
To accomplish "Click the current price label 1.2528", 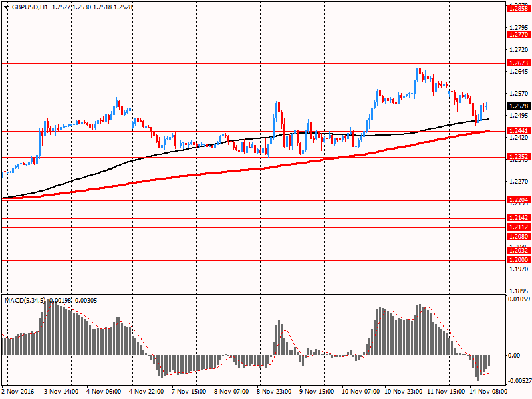I will point(519,106).
